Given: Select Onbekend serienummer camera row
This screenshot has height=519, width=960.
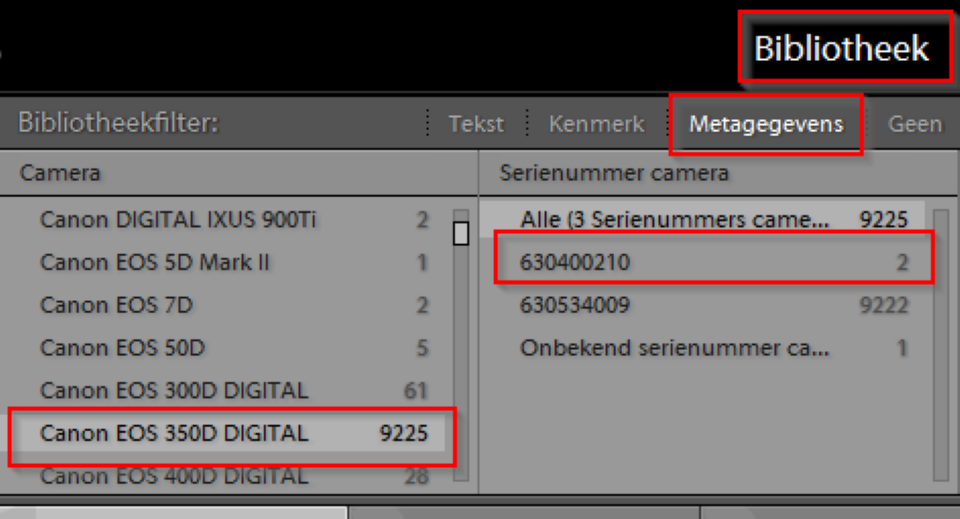Looking at the screenshot, I should pyautogui.click(x=702, y=348).
